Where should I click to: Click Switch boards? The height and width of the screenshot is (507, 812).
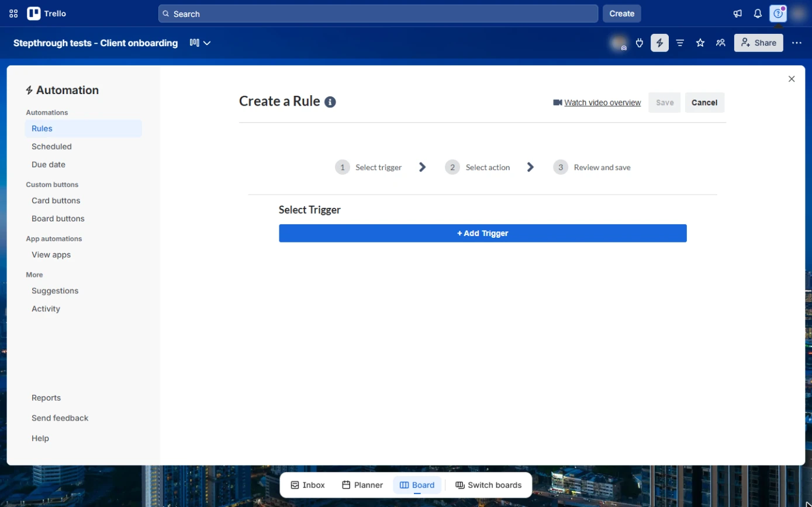pos(489,485)
